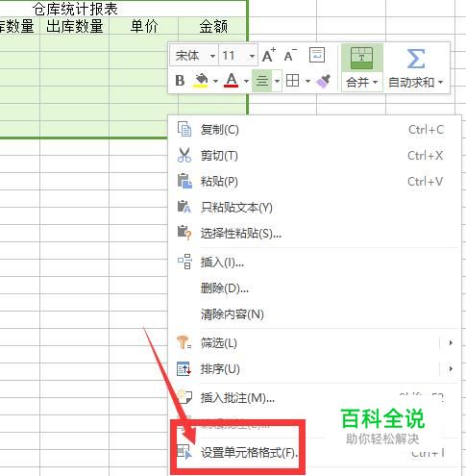This screenshot has height=476, width=466.
Task: Click the clipboard icon beside 粘贴
Action: point(184,181)
